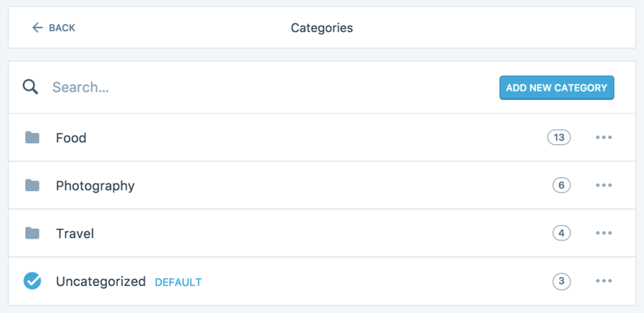Click the Photography folder icon
Viewport: 644px width, 313px height.
coord(32,185)
